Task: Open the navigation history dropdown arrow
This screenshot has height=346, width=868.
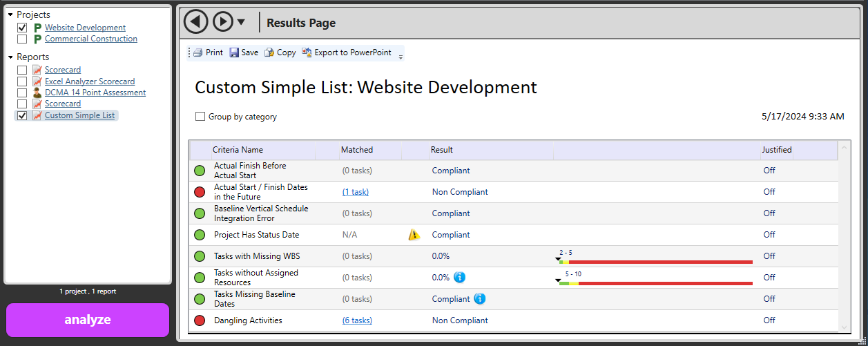Action: [x=241, y=22]
